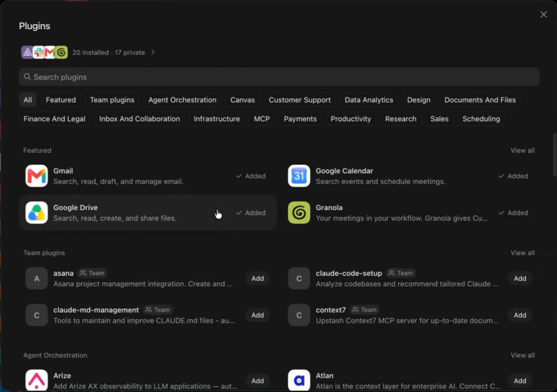The width and height of the screenshot is (557, 392).
Task: Select the All filter tab
Action: click(28, 100)
